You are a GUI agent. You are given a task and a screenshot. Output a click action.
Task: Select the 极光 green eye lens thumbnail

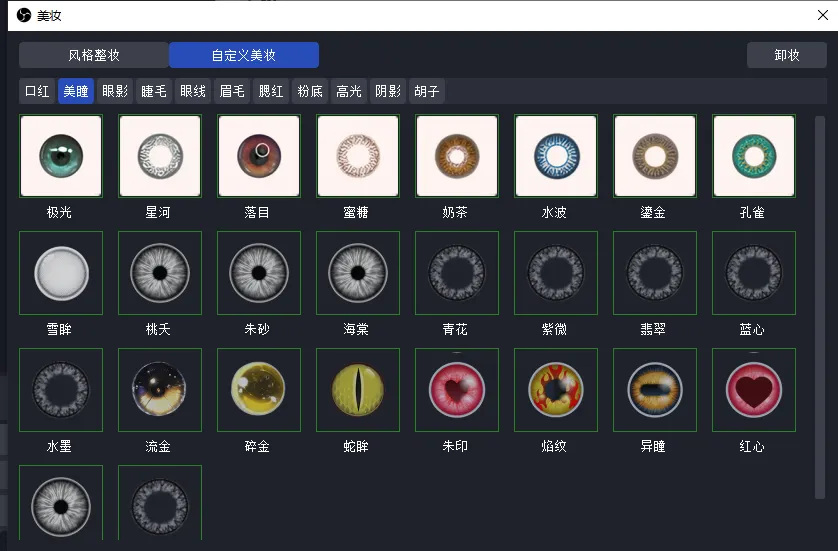pos(61,156)
